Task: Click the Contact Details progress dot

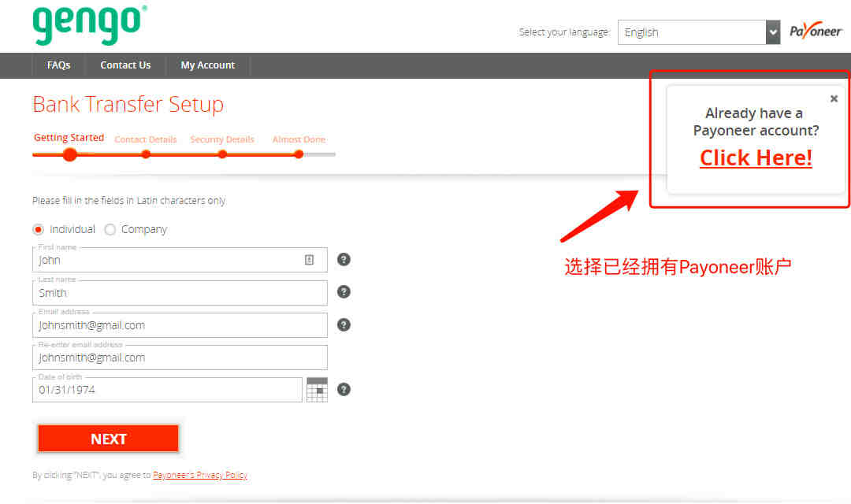Action: tap(146, 154)
